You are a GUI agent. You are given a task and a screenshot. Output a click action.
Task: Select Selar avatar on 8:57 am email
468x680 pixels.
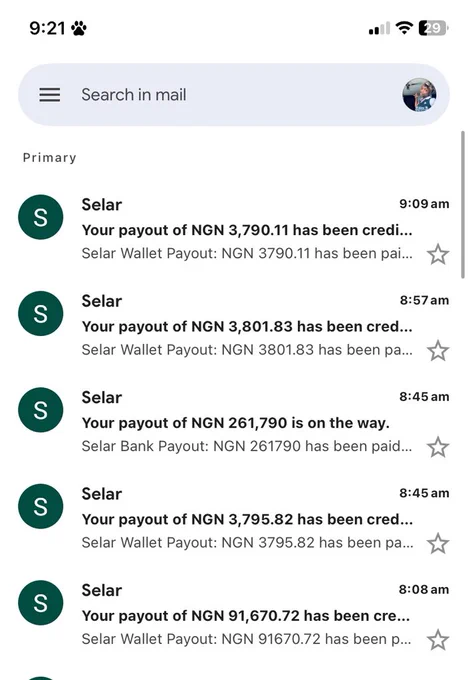pos(40,313)
